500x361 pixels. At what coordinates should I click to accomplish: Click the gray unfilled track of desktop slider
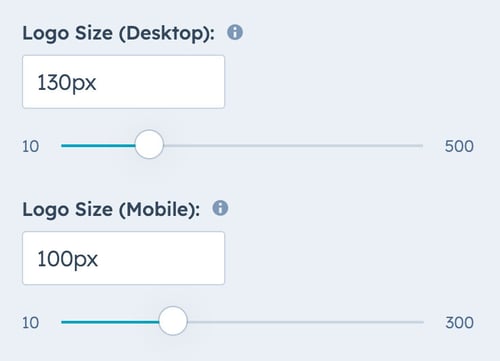click(293, 146)
